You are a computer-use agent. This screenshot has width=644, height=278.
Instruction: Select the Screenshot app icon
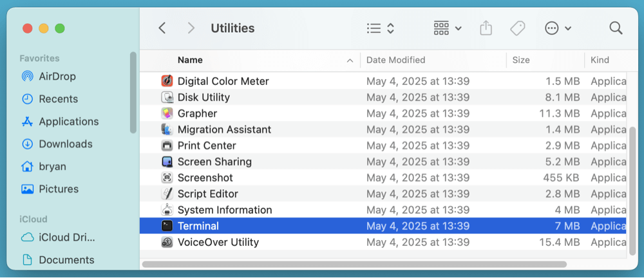[x=167, y=178]
